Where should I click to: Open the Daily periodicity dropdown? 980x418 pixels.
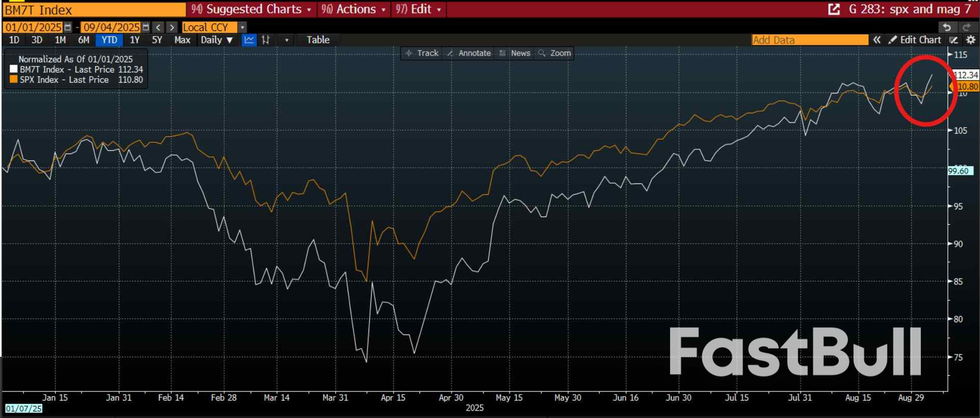(217, 40)
